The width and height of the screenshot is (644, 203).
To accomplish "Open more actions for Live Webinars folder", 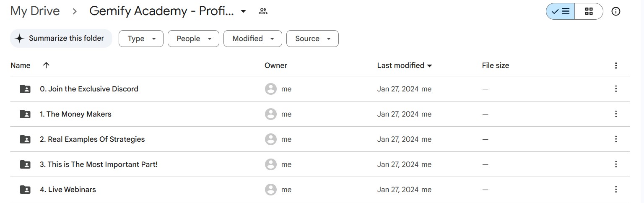I will pyautogui.click(x=616, y=190).
